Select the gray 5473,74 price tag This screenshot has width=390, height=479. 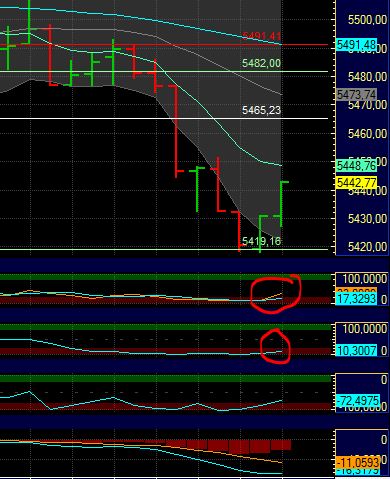tap(356, 94)
